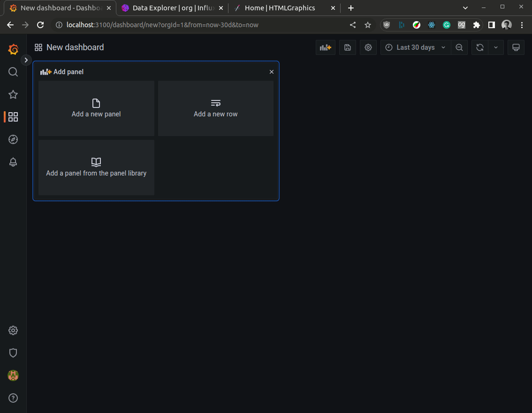Open the Grafana home logo
The width and height of the screenshot is (532, 413).
13,50
